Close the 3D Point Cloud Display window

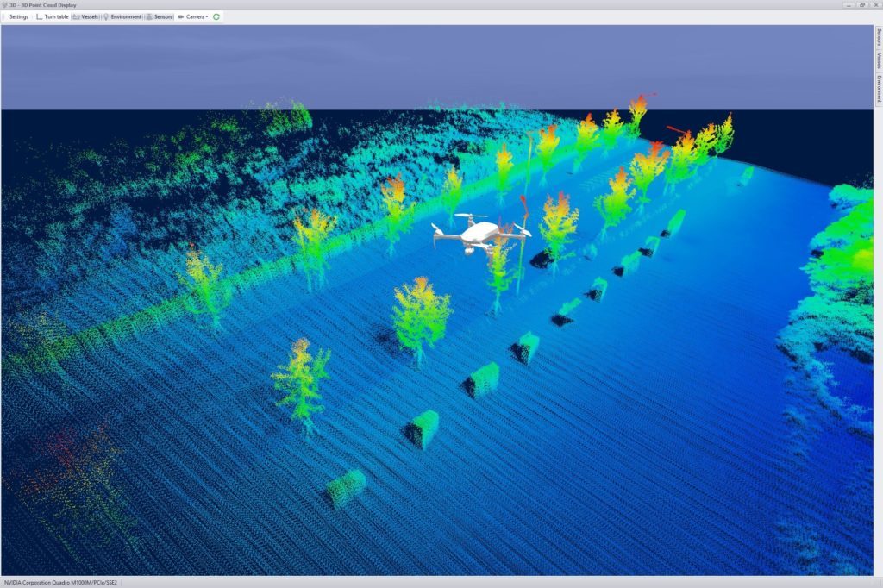pyautogui.click(x=874, y=4)
